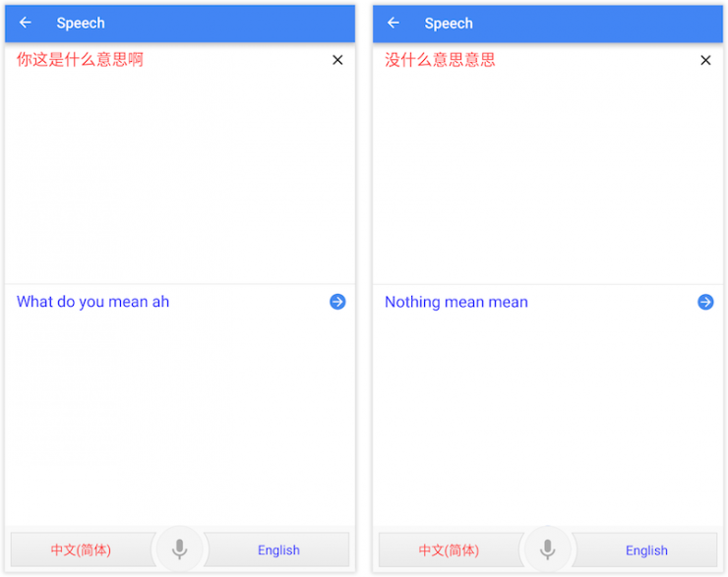The height and width of the screenshot is (577, 728).
Task: Tap the microphone on the right screen
Action: point(547,549)
